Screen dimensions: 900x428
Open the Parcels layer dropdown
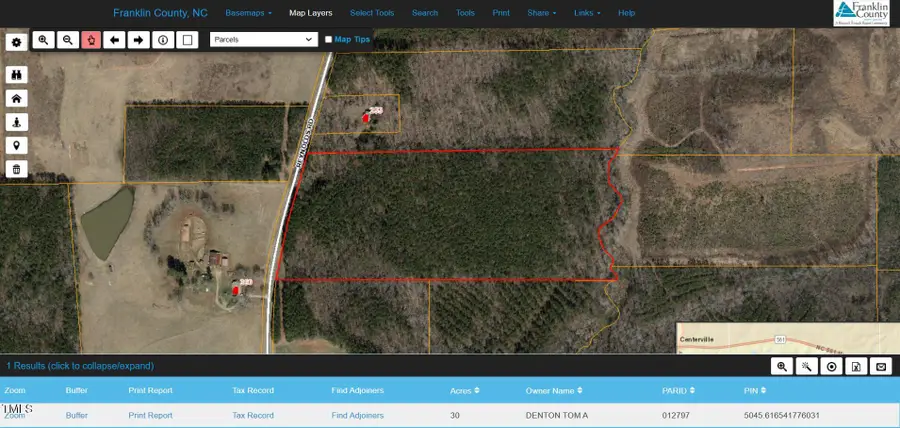263,40
